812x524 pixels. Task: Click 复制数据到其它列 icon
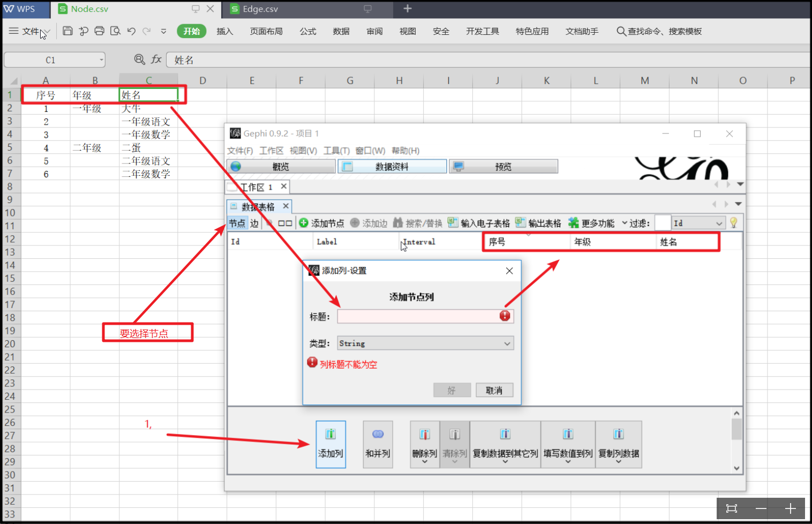click(505, 444)
